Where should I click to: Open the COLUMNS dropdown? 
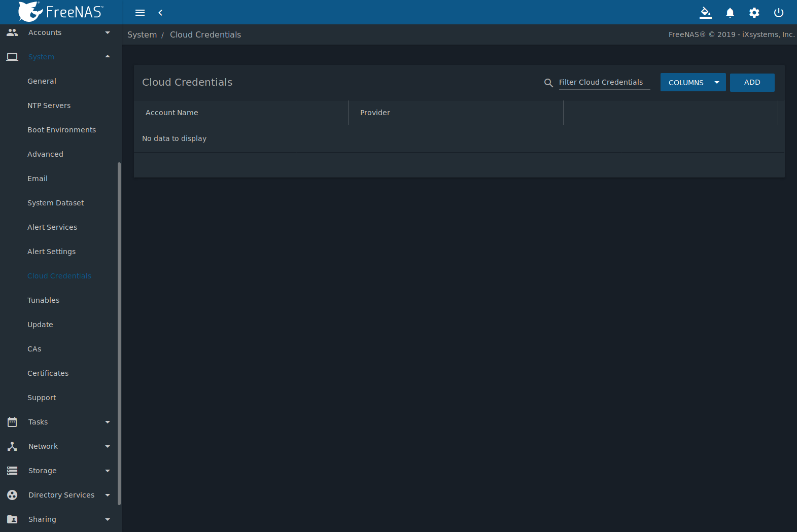693,83
